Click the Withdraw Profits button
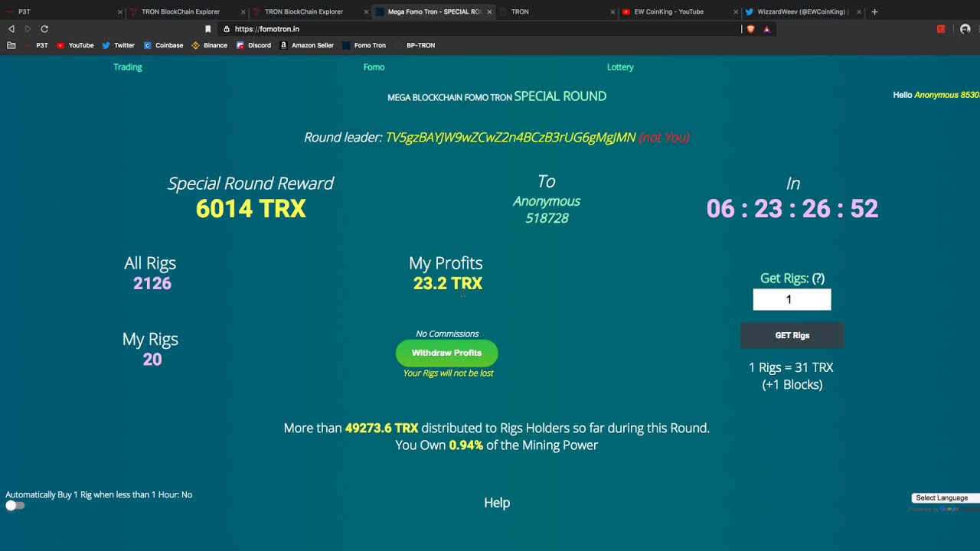This screenshot has height=551, width=980. click(446, 353)
